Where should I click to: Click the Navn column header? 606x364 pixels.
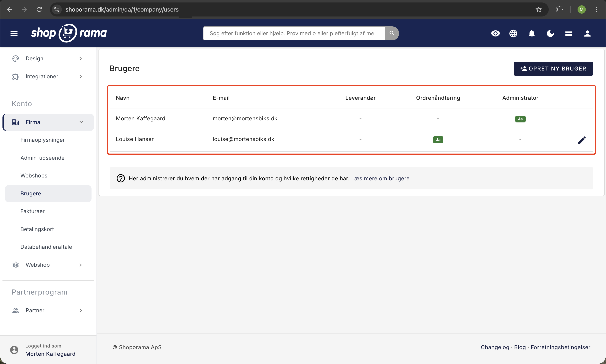click(x=123, y=98)
